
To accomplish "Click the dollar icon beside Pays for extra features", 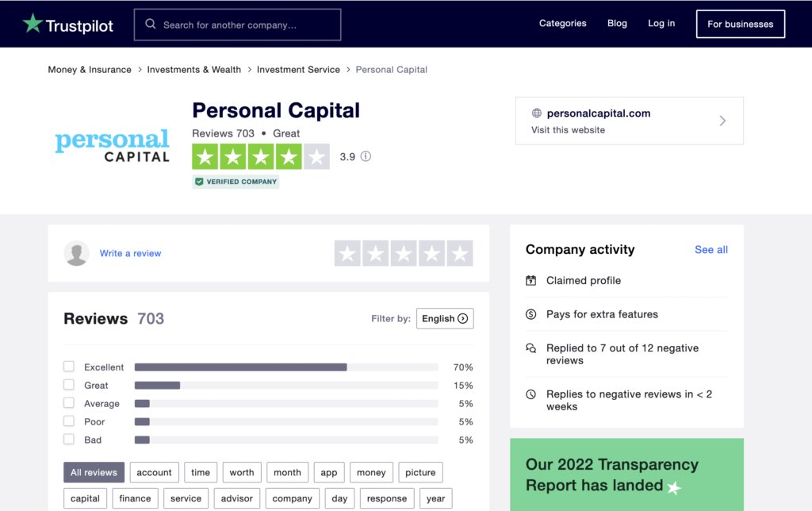I will pyautogui.click(x=530, y=314).
